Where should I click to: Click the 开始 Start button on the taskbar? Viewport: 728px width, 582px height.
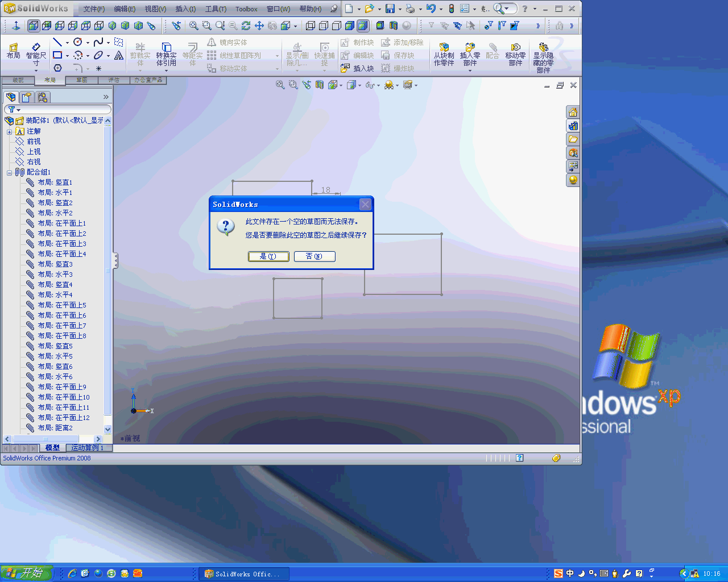pos(26,573)
